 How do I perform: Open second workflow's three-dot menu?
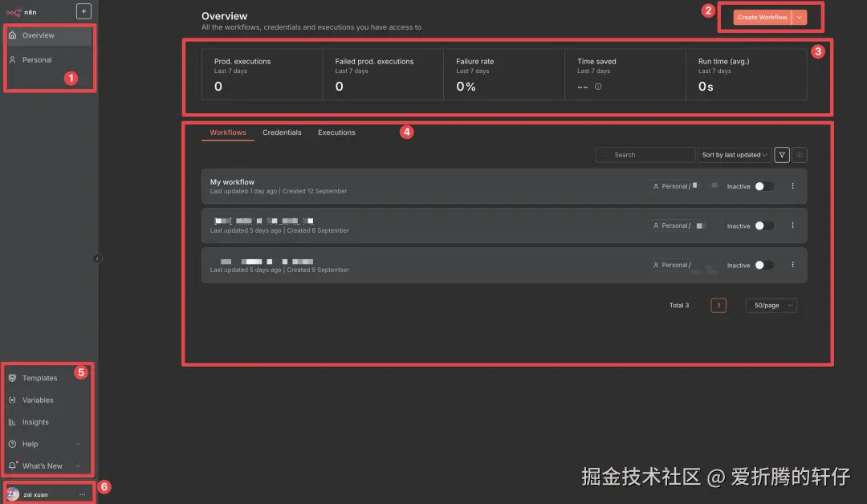coord(792,226)
